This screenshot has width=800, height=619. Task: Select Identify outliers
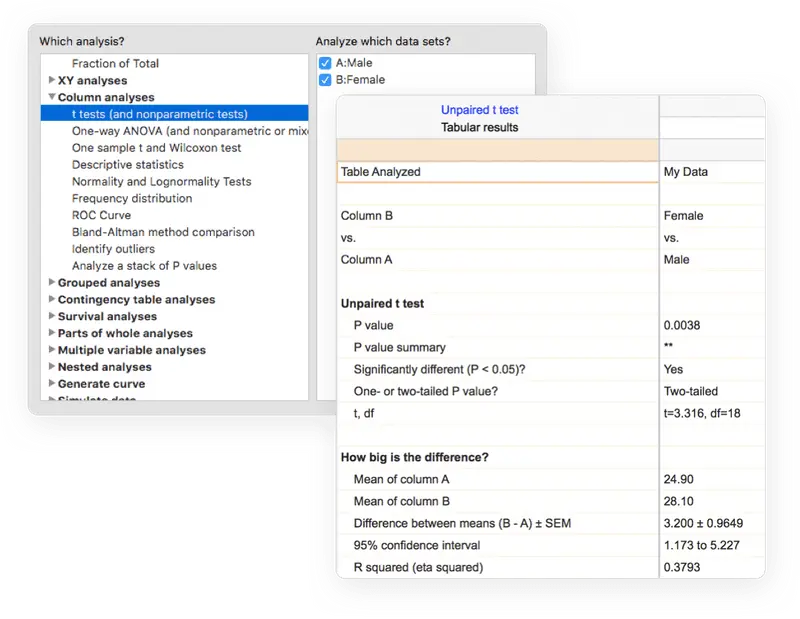click(x=113, y=249)
